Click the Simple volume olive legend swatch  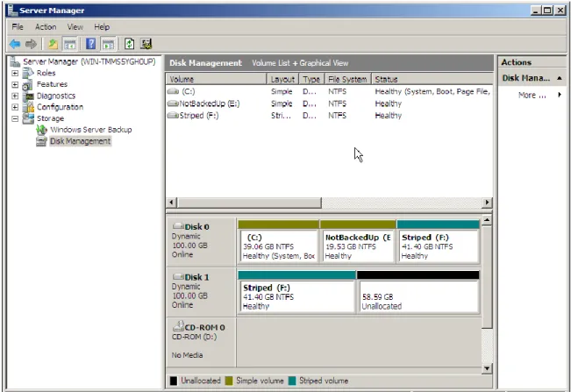229,381
